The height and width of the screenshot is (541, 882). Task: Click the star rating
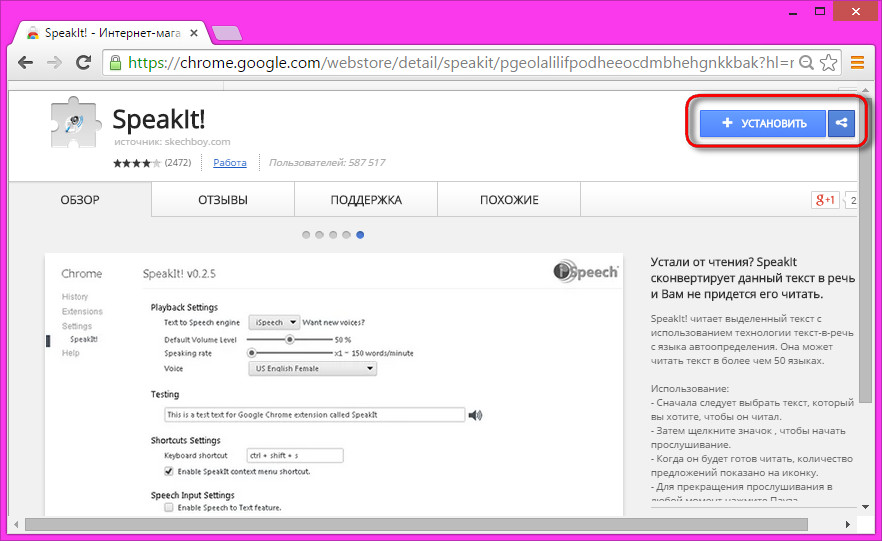(x=137, y=163)
